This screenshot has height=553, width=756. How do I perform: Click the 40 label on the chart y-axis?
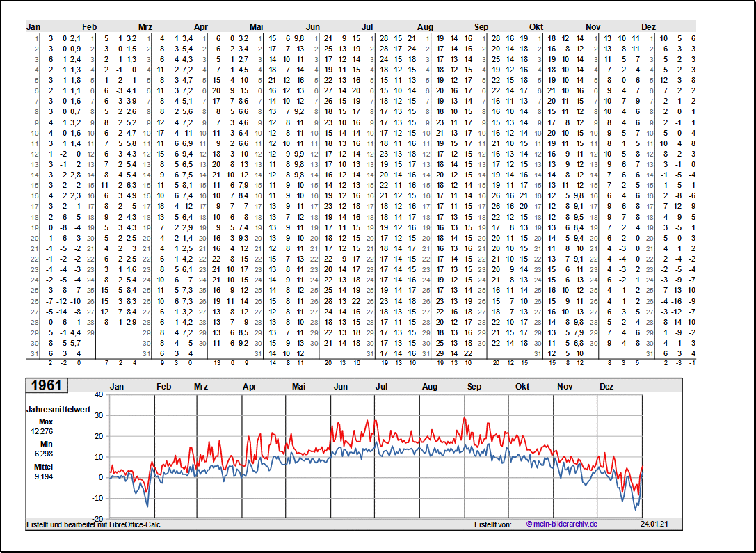(98, 394)
